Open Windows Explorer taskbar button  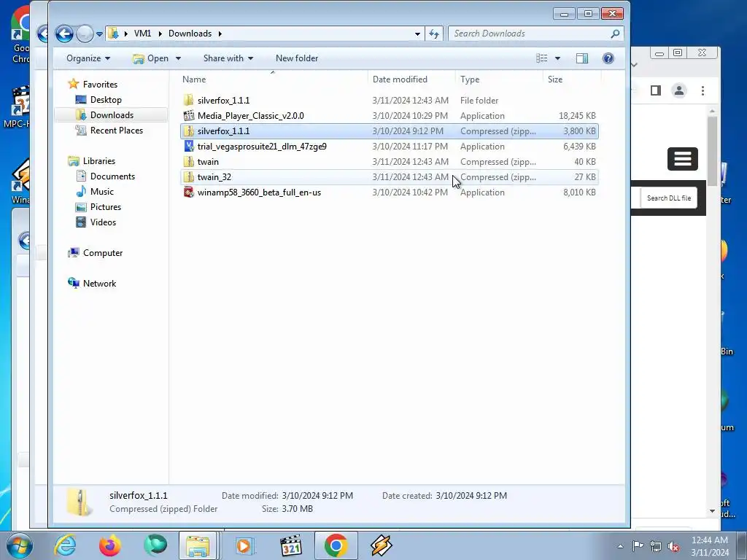[x=198, y=545]
